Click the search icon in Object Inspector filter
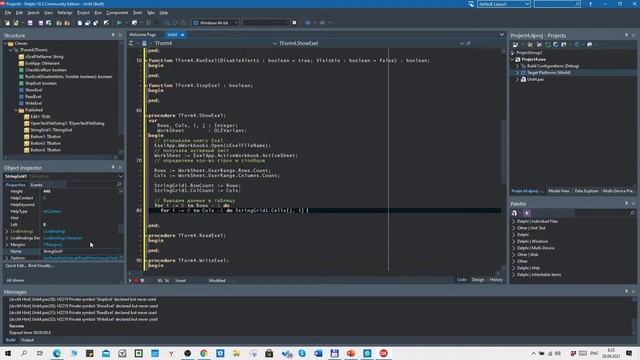The width and height of the screenshot is (640, 360). 119,185
